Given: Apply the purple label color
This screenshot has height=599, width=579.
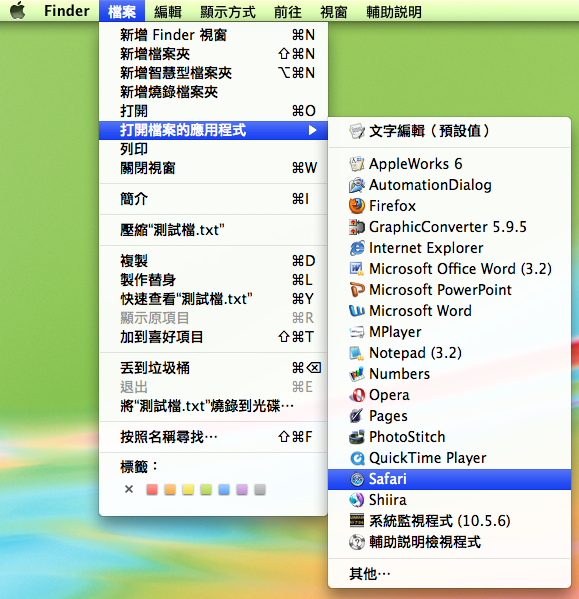Looking at the screenshot, I should click(x=242, y=489).
